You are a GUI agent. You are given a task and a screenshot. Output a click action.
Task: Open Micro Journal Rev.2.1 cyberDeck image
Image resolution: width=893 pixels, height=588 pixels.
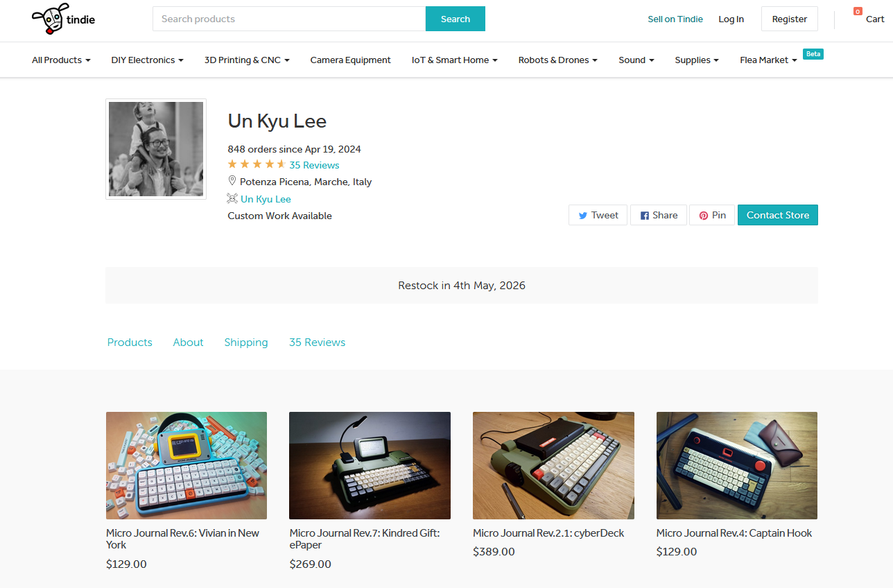tap(553, 465)
